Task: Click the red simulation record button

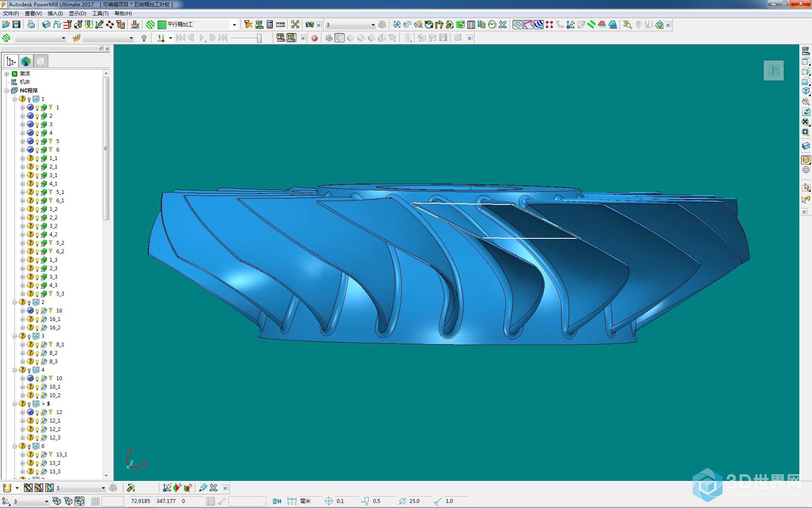Action: tap(314, 38)
